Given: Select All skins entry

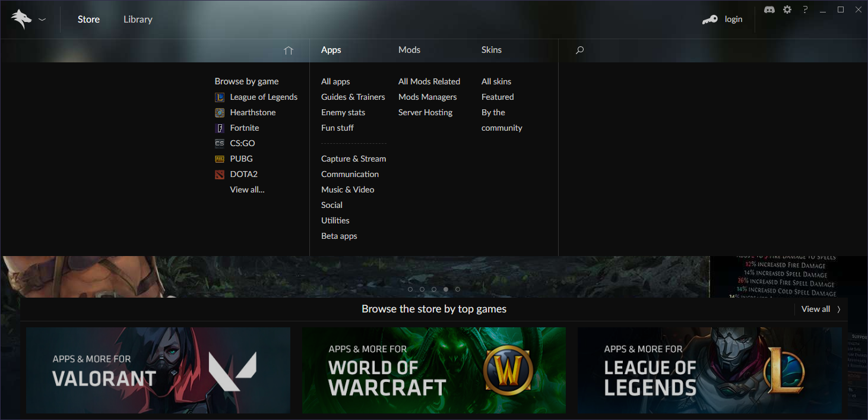Looking at the screenshot, I should pyautogui.click(x=496, y=81).
